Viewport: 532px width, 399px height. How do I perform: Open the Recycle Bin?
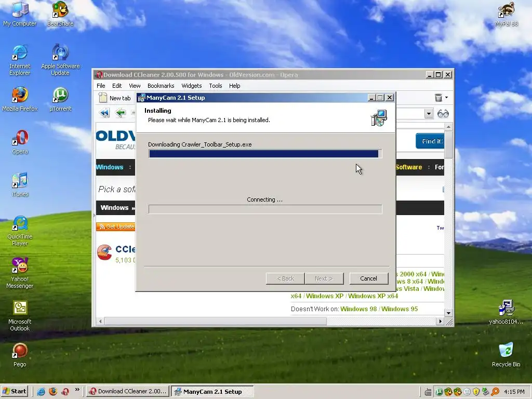click(x=506, y=355)
